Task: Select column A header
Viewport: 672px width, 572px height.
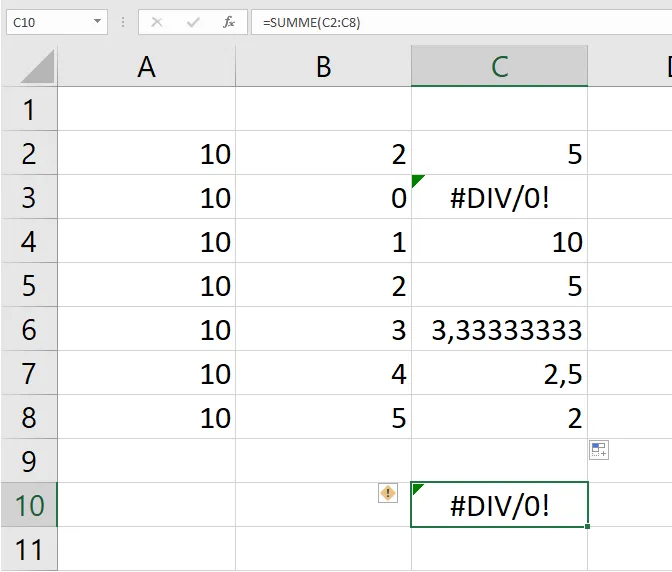Action: pos(147,67)
